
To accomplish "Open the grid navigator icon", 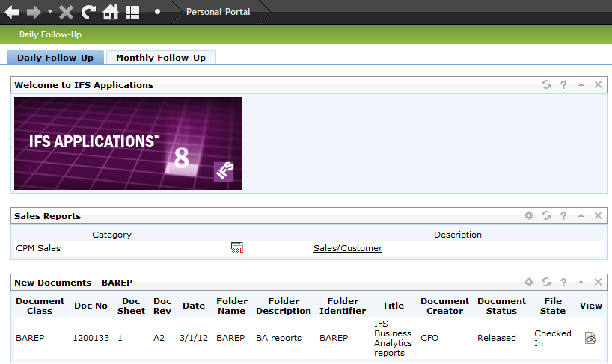I will click(x=132, y=12).
